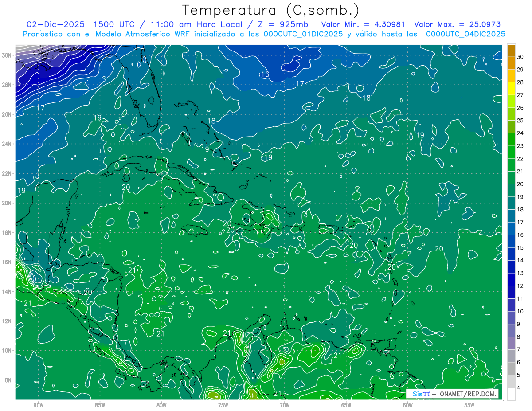Click the '30N' latitude axis label
Image resolution: width=532 pixels, height=411 pixels.
pyautogui.click(x=7, y=55)
